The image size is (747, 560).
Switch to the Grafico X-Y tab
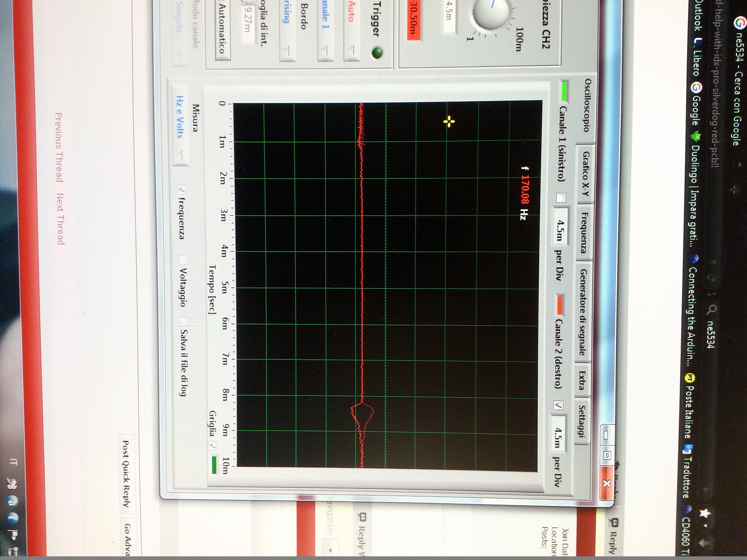pyautogui.click(x=586, y=174)
